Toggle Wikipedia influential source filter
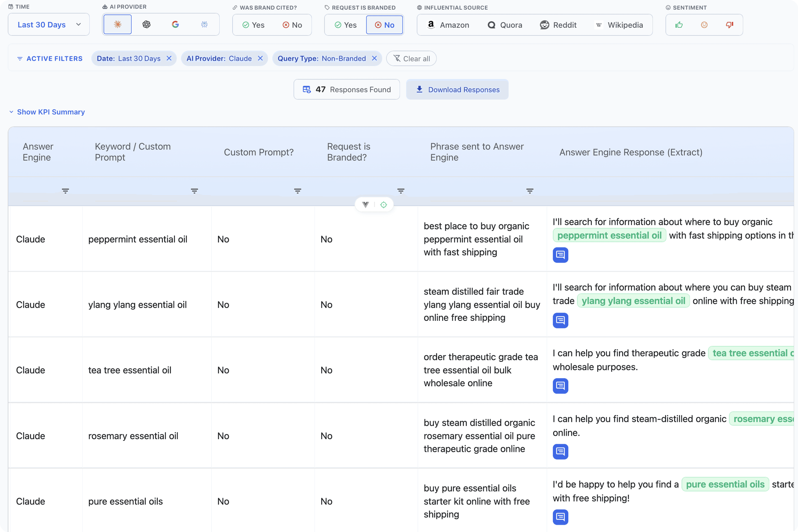Screen dimensions: 798x532 619,25
